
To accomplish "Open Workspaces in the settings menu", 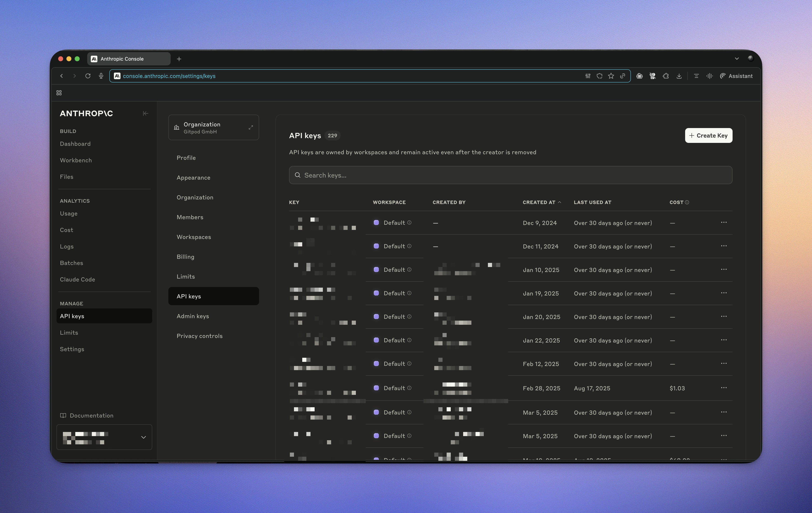I will click(194, 237).
